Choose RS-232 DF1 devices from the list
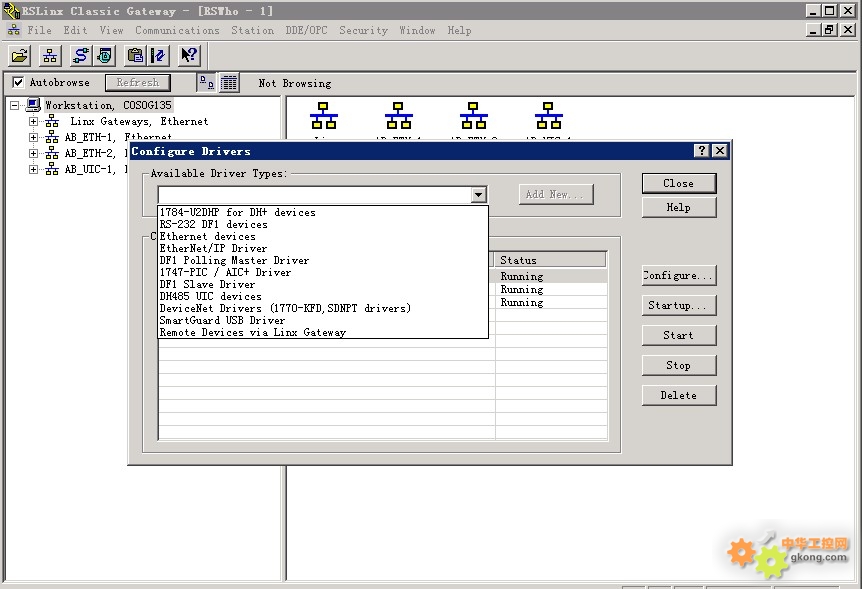Screen dimensions: 862x589 (323, 224)
